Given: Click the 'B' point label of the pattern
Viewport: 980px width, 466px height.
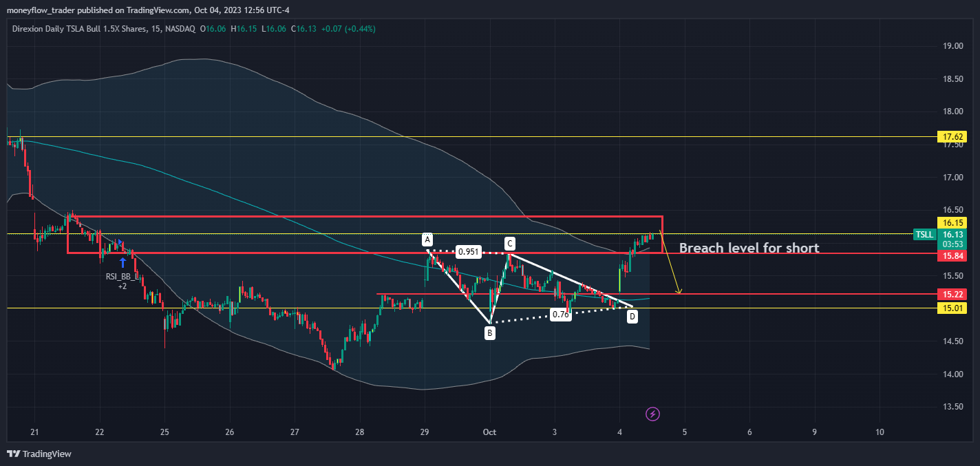Looking at the screenshot, I should (x=489, y=333).
